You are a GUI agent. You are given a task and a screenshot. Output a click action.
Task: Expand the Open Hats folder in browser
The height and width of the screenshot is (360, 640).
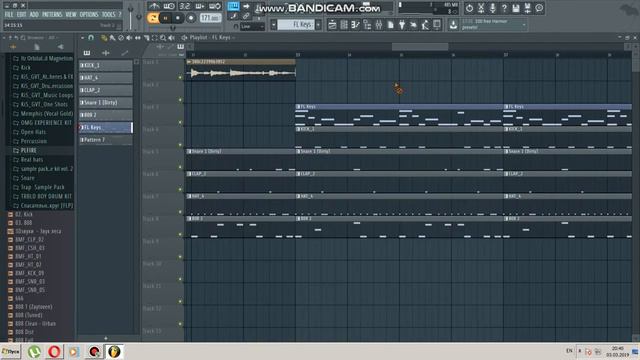(33, 132)
